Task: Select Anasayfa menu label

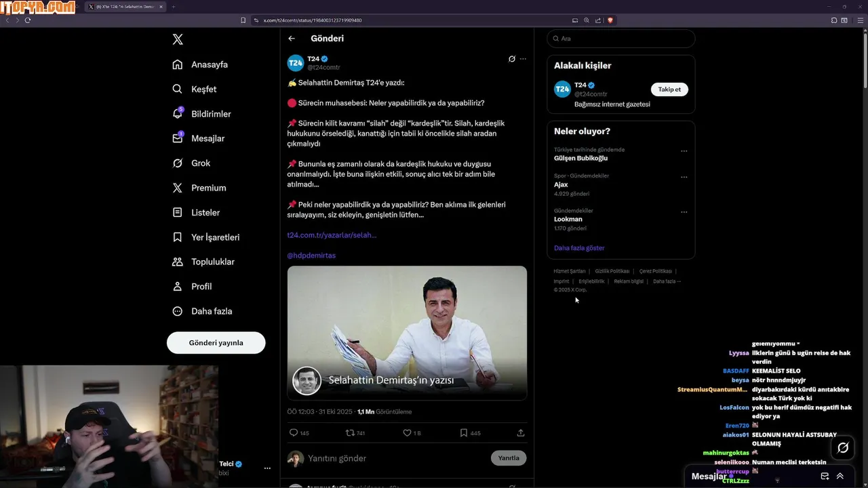Action: coord(210,64)
